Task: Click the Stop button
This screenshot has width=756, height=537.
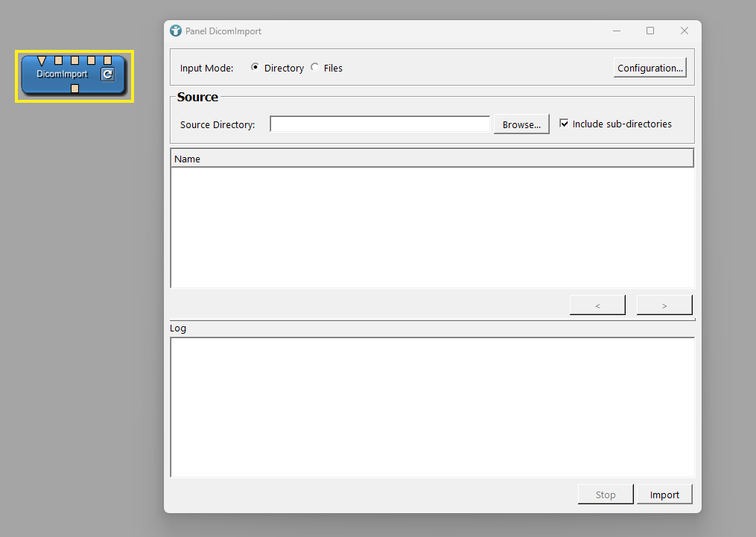Action: [x=606, y=495]
